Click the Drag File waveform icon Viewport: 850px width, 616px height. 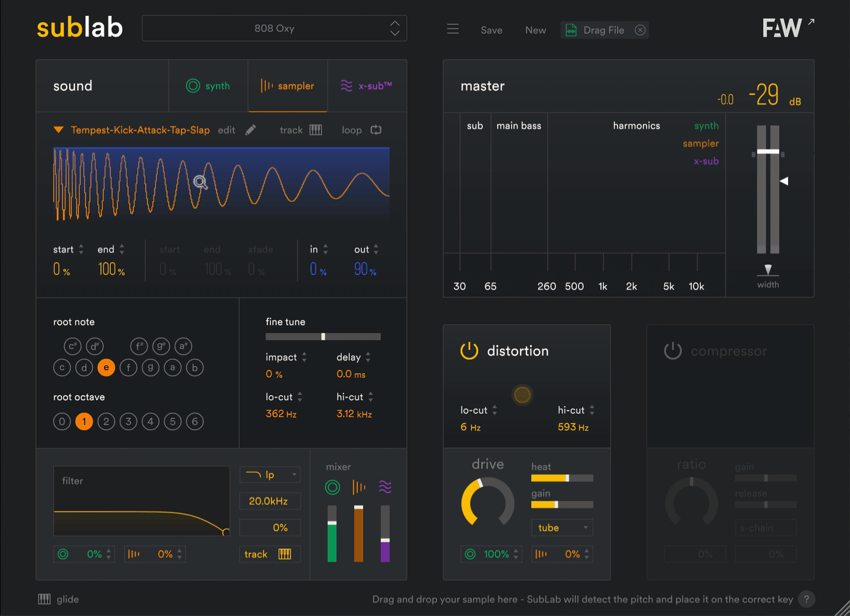click(x=571, y=30)
